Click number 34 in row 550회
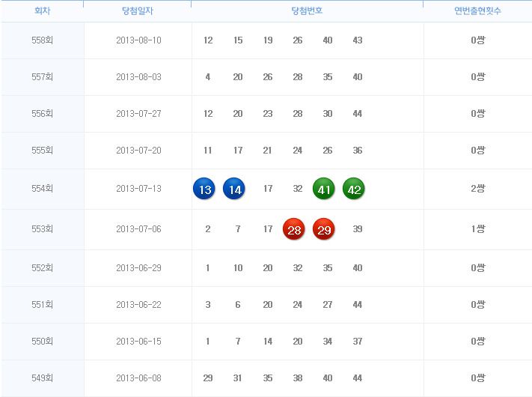The image size is (532, 397). 328,342
